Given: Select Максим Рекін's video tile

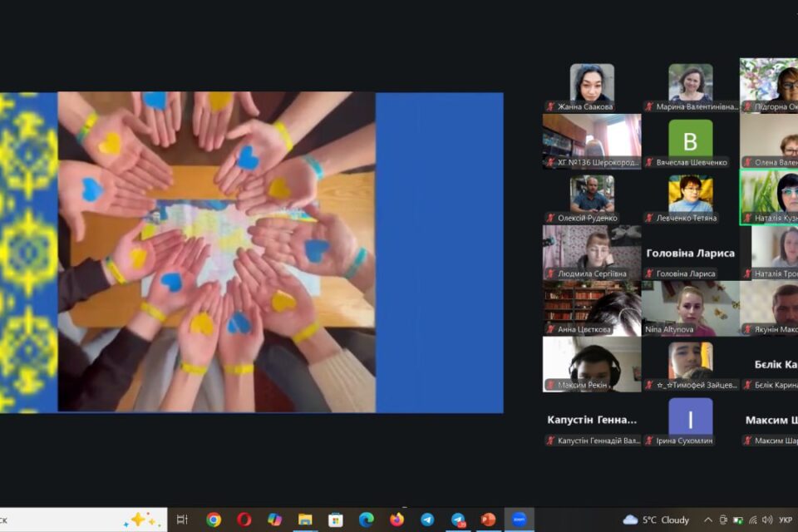Looking at the screenshot, I should coord(592,365).
